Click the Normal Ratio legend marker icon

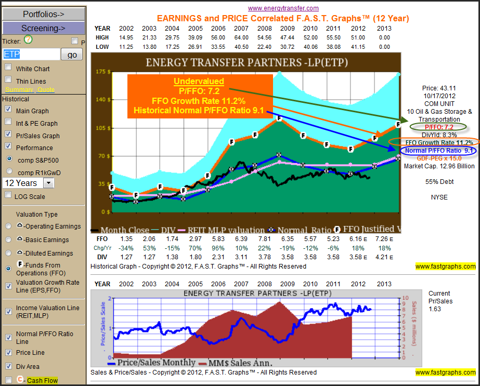(271, 230)
